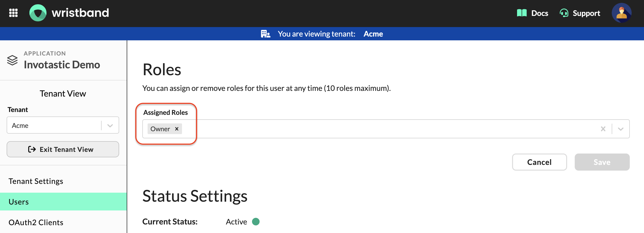Open the Docs book icon

click(522, 13)
